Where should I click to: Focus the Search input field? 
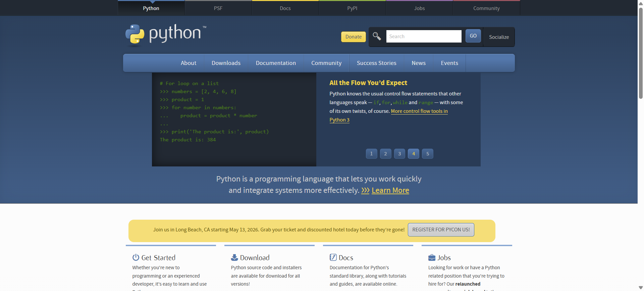coord(424,36)
